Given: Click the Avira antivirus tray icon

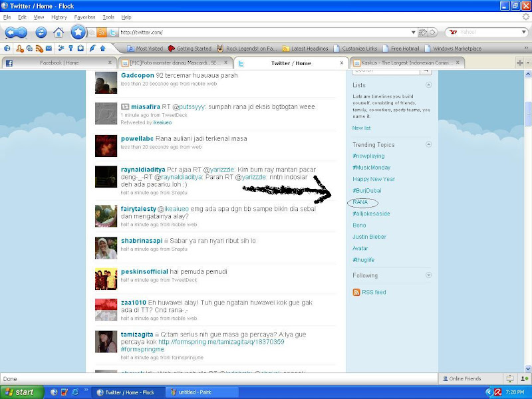Looking at the screenshot, I should [497, 392].
